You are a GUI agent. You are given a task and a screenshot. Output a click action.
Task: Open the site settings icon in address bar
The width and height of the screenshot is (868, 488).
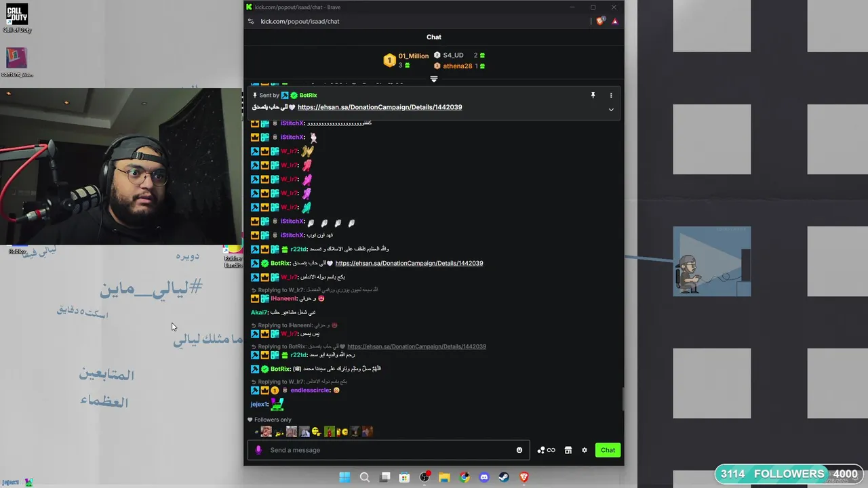251,21
